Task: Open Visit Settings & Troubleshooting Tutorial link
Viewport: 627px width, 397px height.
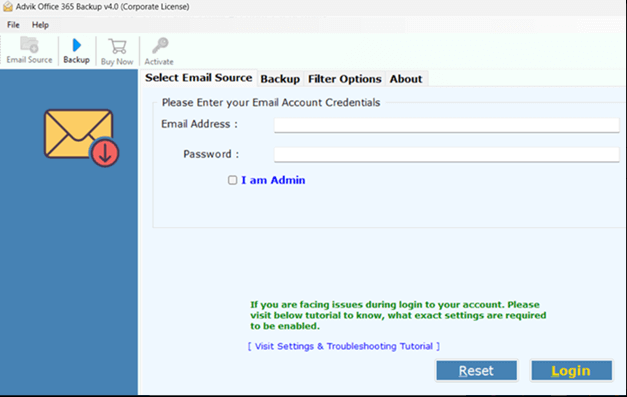Action: pyautogui.click(x=343, y=346)
